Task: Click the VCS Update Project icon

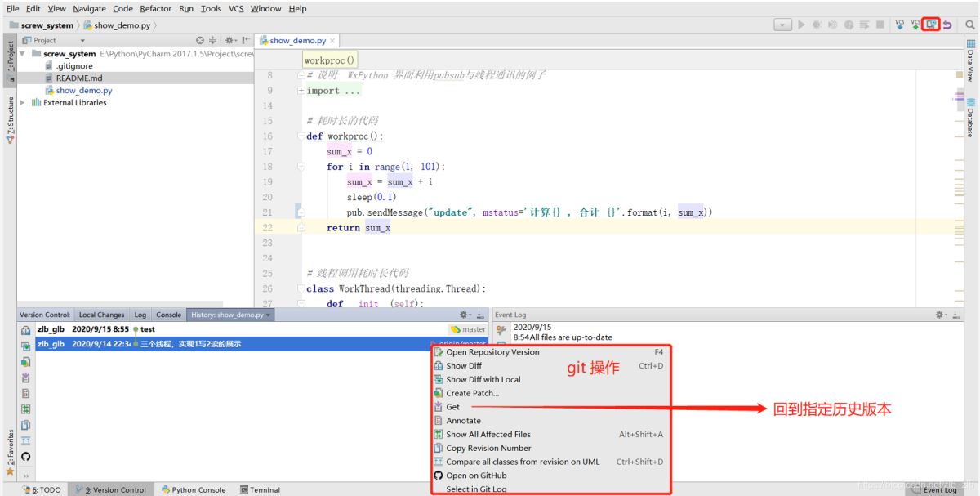Action: click(899, 25)
